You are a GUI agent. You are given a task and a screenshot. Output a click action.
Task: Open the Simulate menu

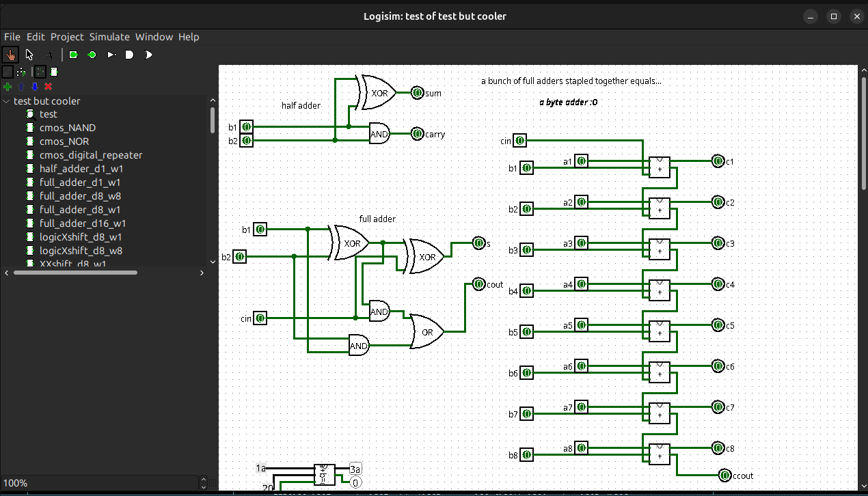click(x=109, y=37)
